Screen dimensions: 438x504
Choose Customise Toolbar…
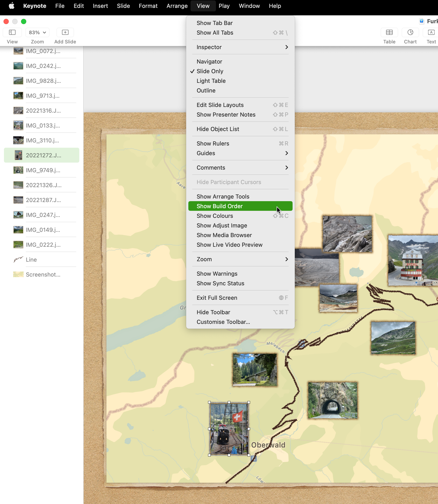[x=240, y=322]
